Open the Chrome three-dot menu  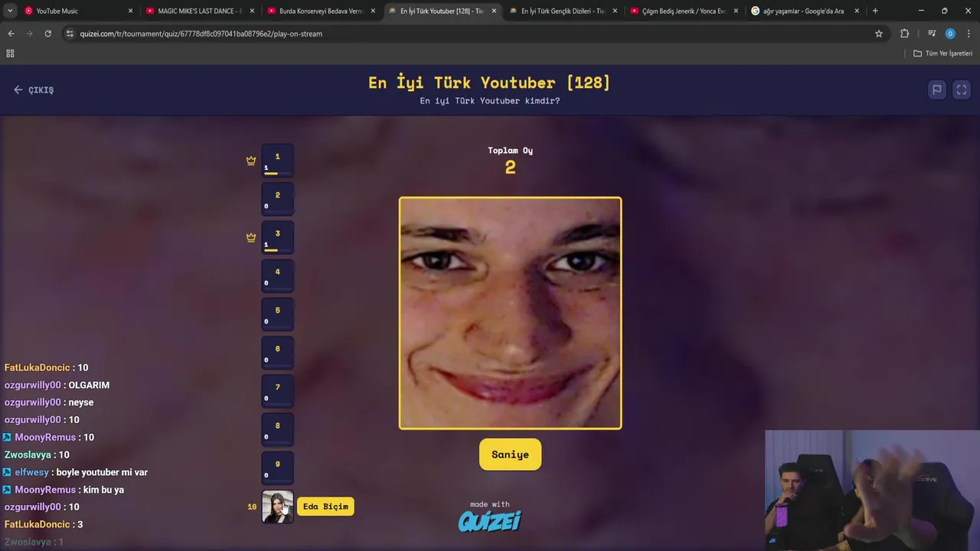[x=969, y=34]
